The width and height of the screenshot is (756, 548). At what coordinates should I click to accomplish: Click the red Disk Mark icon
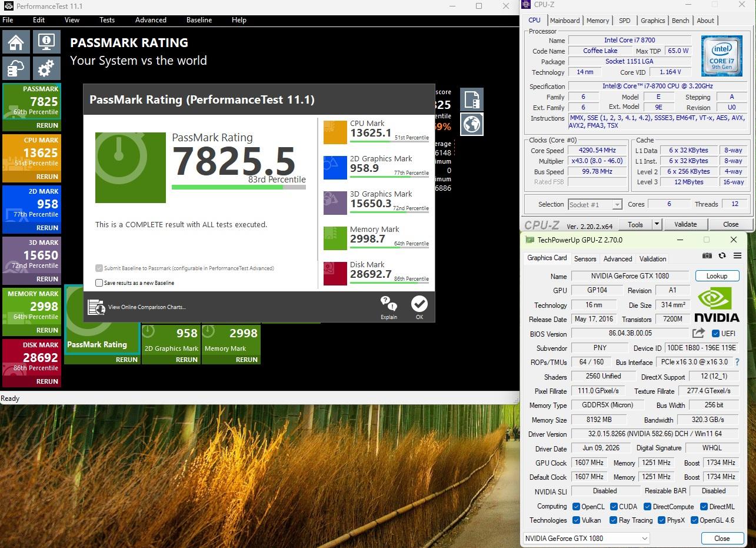(335, 273)
